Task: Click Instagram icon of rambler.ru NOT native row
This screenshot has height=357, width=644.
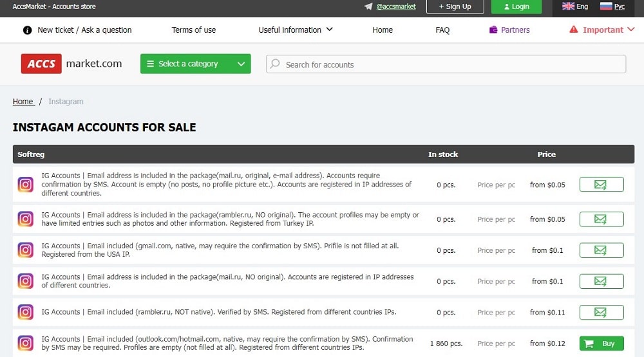Action: point(26,312)
